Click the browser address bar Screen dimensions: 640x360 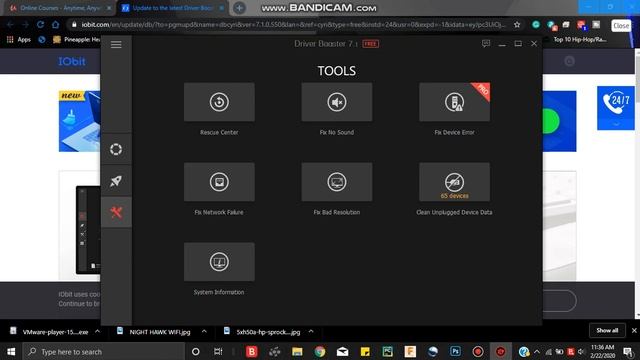(x=293, y=24)
